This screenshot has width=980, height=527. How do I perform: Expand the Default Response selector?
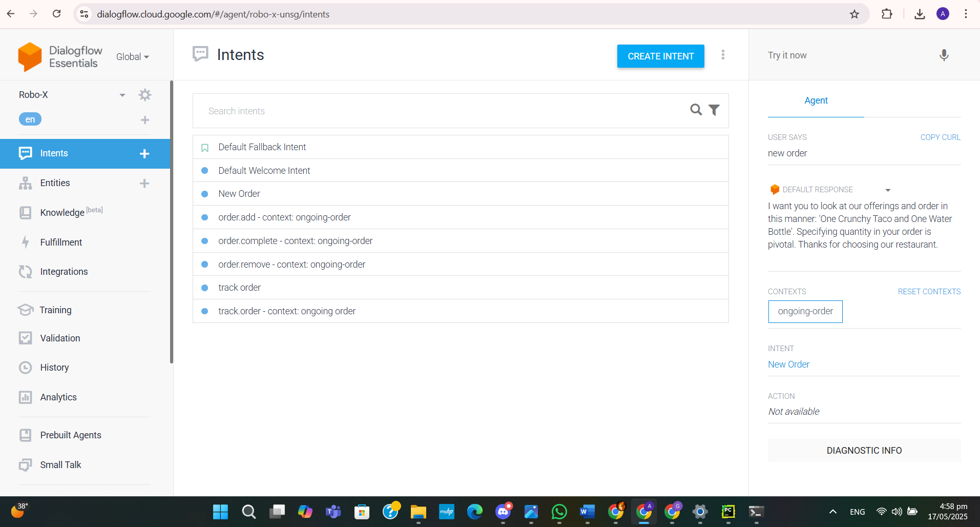coord(888,190)
